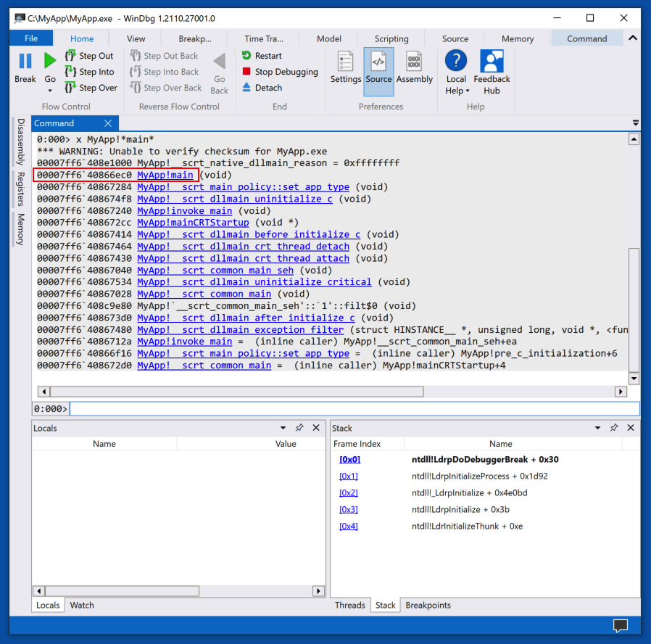Click the command input field

(x=354, y=408)
